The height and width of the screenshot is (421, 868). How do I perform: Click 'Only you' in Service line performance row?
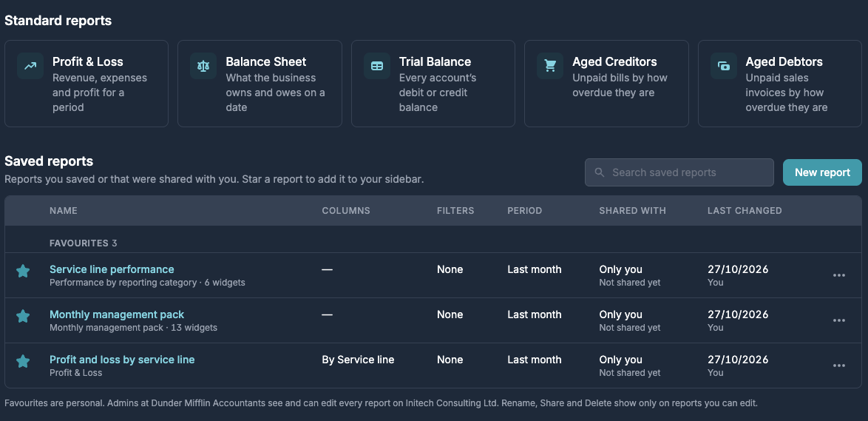click(x=620, y=269)
